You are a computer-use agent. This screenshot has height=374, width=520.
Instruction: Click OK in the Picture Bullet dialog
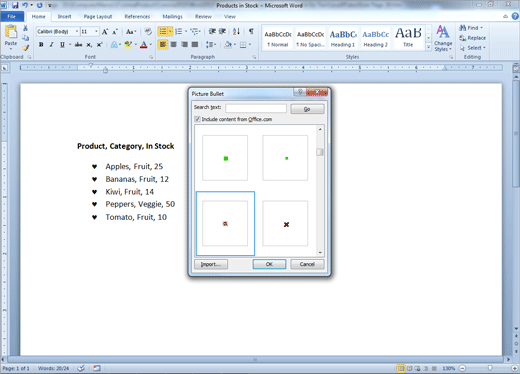(269, 264)
